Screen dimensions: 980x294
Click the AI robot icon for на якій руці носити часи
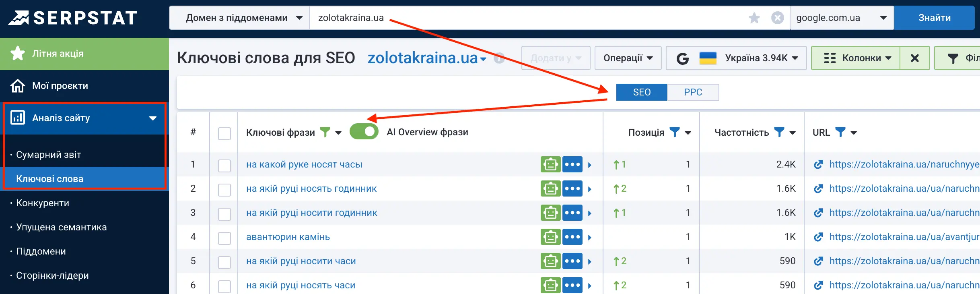[x=550, y=261]
